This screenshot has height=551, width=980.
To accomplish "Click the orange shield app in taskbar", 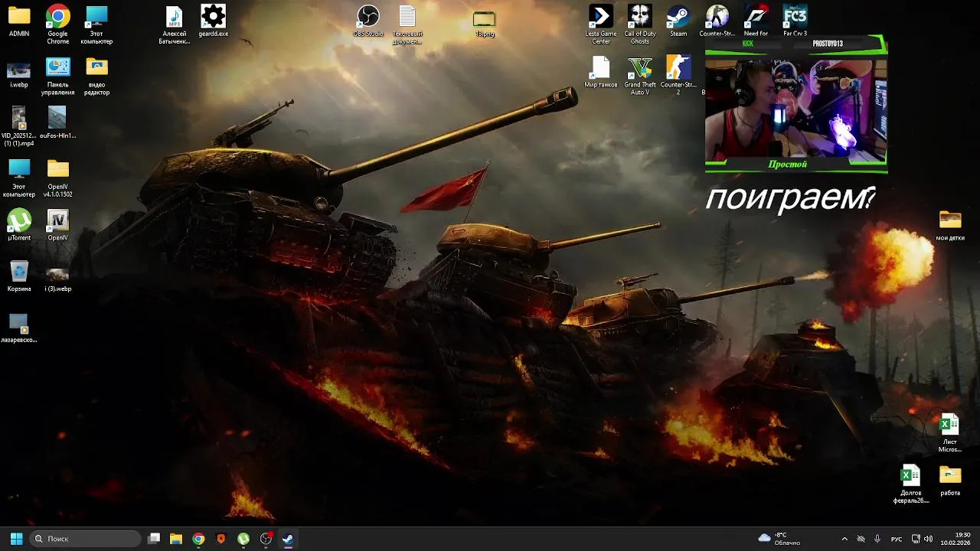I will click(221, 539).
